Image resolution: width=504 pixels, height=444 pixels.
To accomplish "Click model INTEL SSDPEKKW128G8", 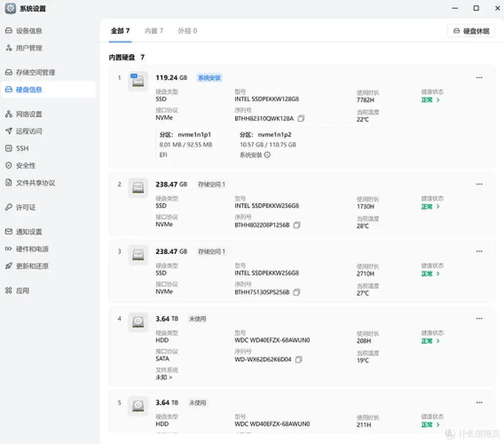I will [267, 99].
